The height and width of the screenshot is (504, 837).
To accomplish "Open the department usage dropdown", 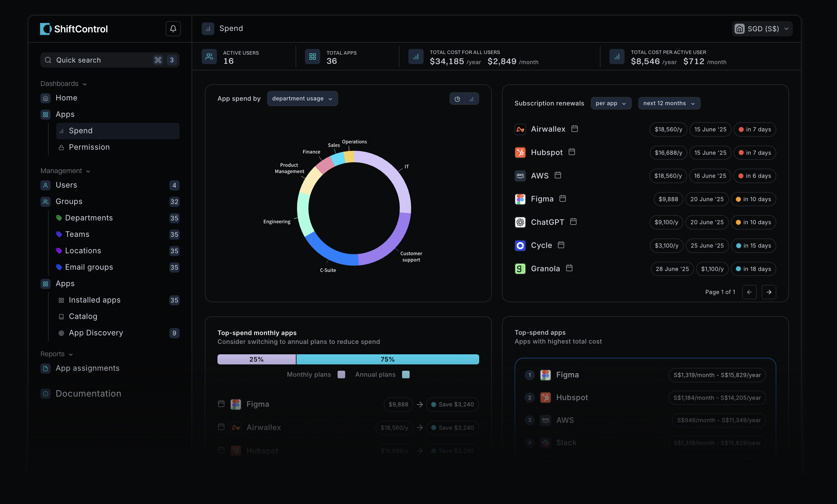I will point(302,99).
